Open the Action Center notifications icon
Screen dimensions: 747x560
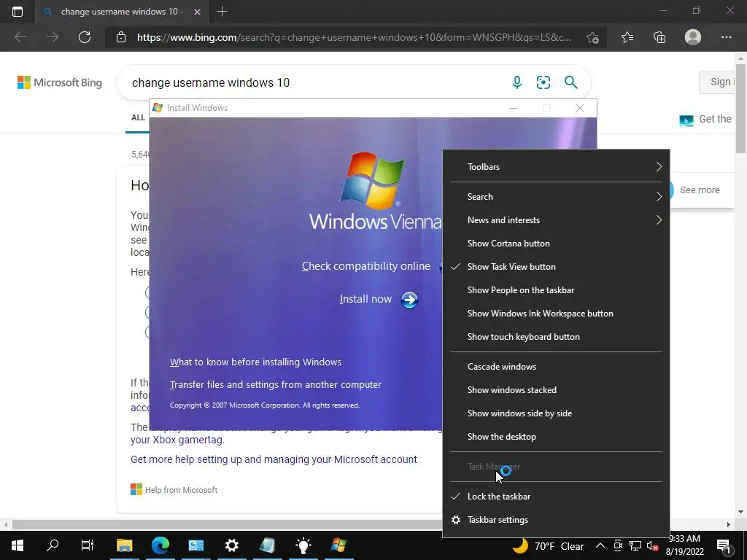[x=724, y=545]
